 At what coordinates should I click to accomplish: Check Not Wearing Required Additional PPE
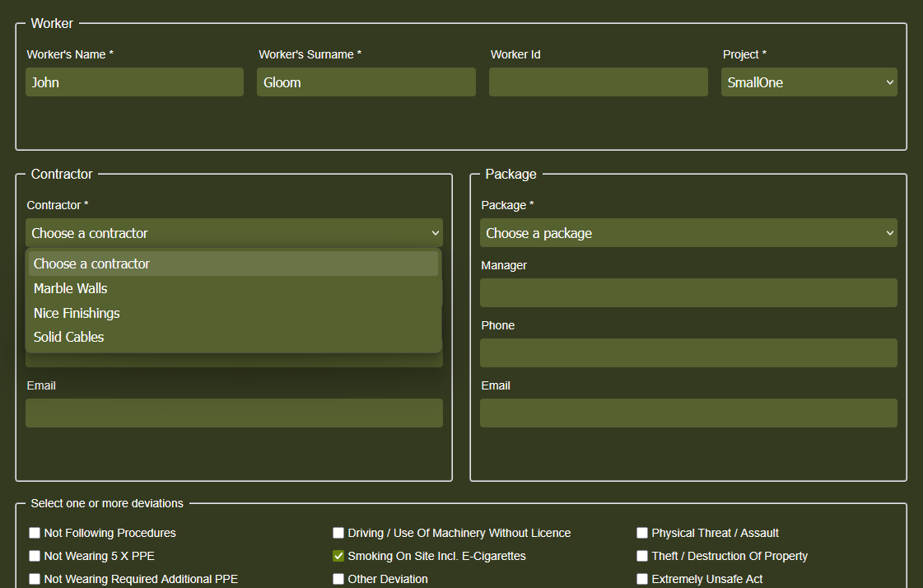[x=35, y=579]
